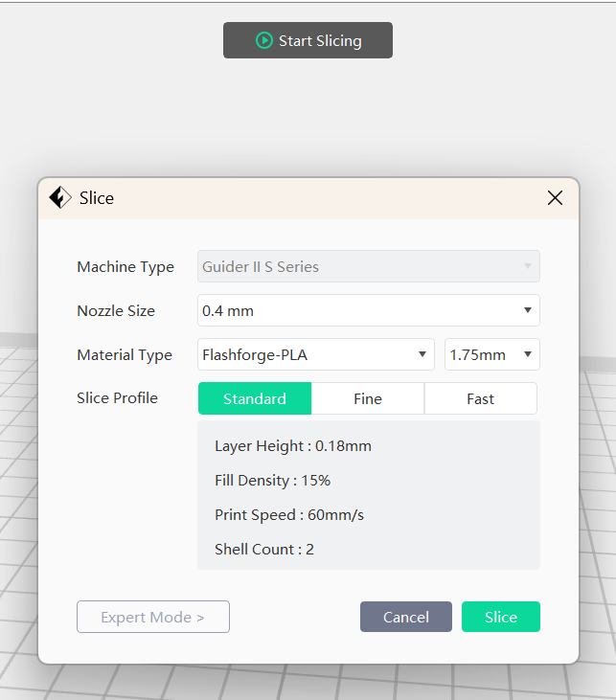Select the Standard slice profile
The width and height of the screenshot is (616, 700).
point(255,398)
